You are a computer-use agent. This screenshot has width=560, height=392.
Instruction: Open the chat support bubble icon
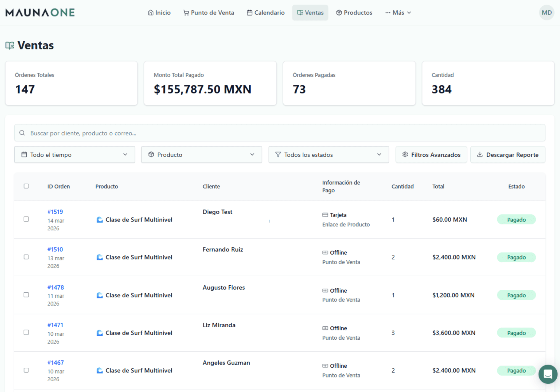547,374
